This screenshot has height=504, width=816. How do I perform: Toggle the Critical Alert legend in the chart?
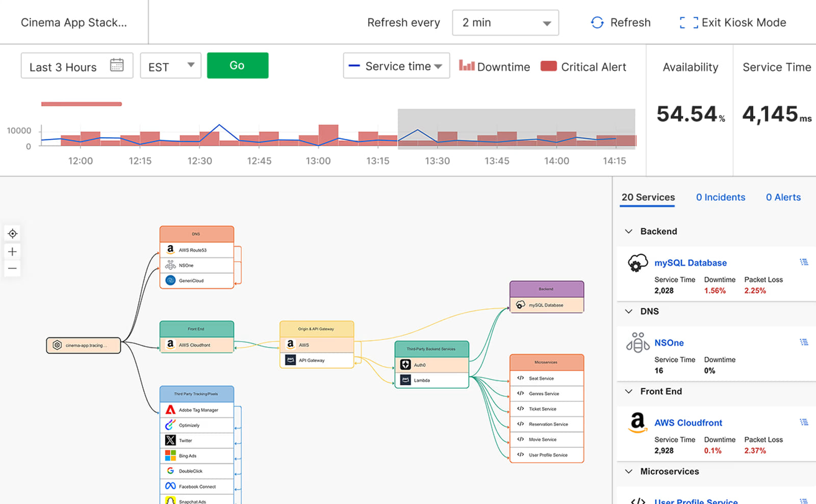(x=583, y=67)
